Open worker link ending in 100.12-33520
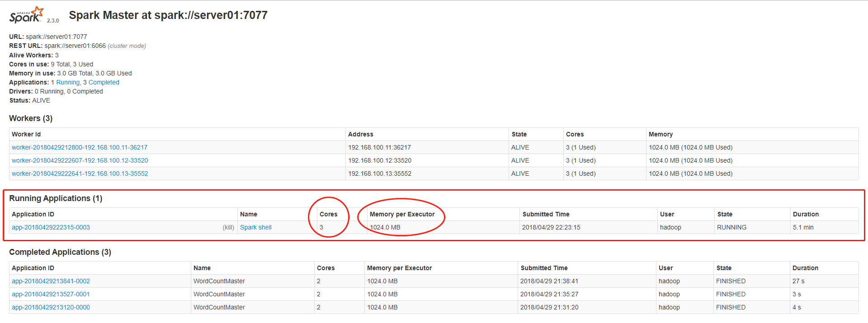This screenshot has width=868, height=323. 80,160
